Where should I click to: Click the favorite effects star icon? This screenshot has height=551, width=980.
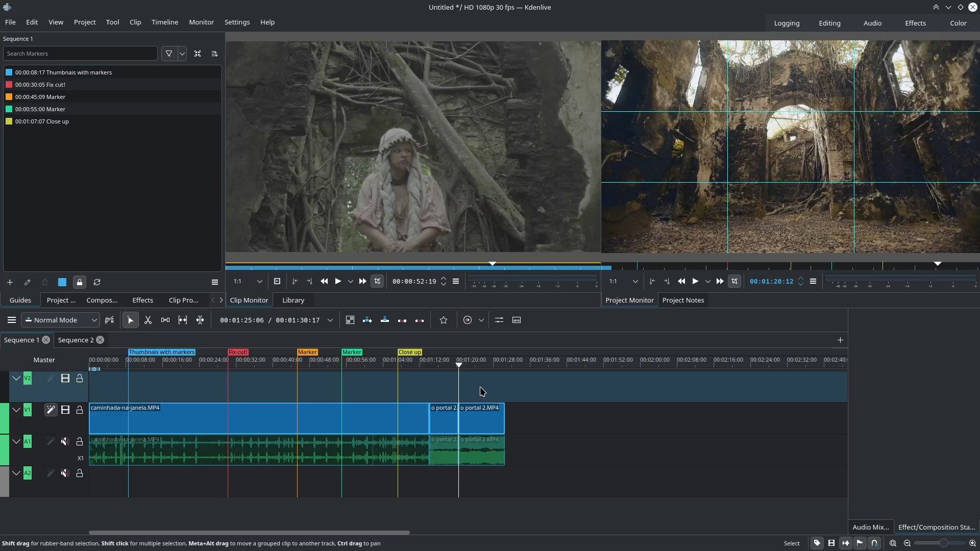pyautogui.click(x=444, y=320)
